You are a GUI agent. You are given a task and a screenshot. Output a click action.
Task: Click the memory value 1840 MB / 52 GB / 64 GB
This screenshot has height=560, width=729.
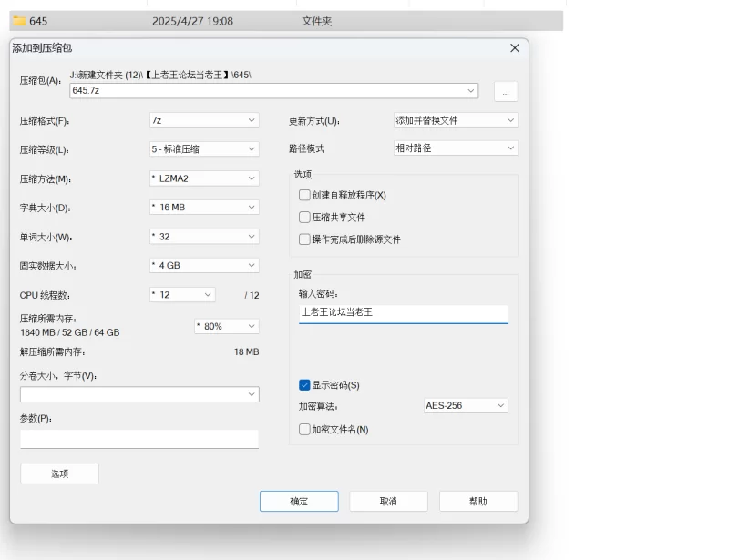70,332
